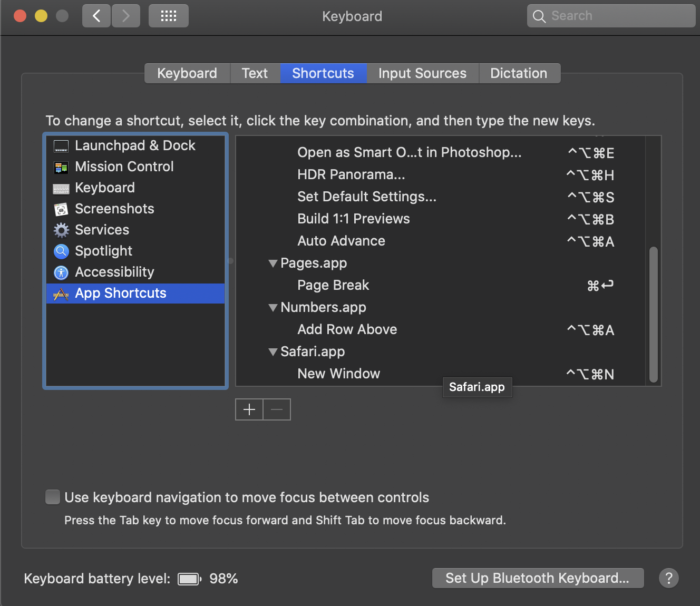700x606 pixels.
Task: Click the App Shortcuts icon
Action: click(x=61, y=294)
